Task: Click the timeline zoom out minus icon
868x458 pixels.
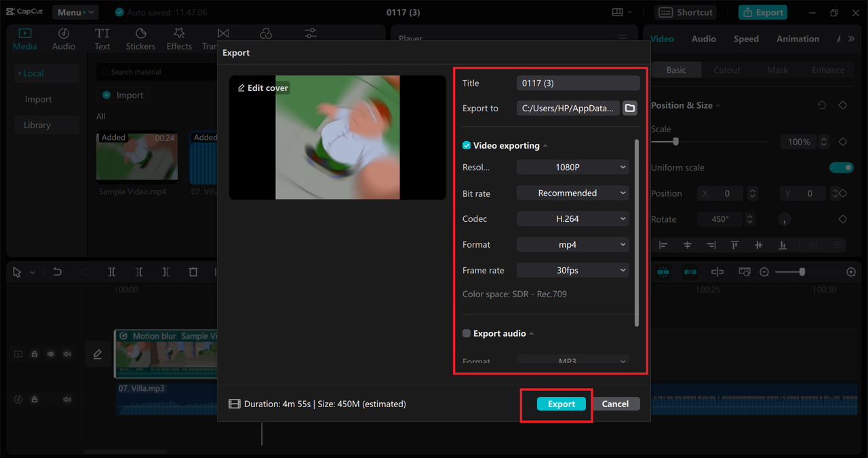Action: (x=764, y=272)
